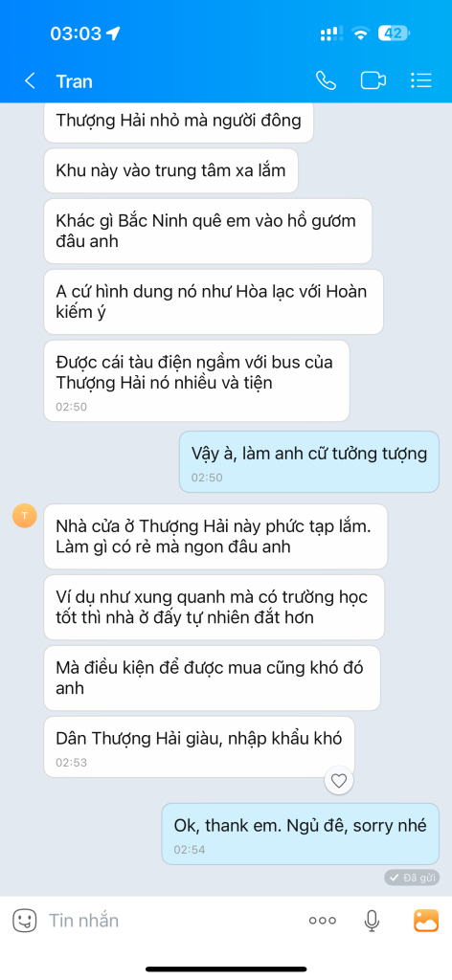This screenshot has height=980, width=452.
Task: Select the message 'Thượng Hải nhỏ mà người đông'
Action: [x=178, y=122]
